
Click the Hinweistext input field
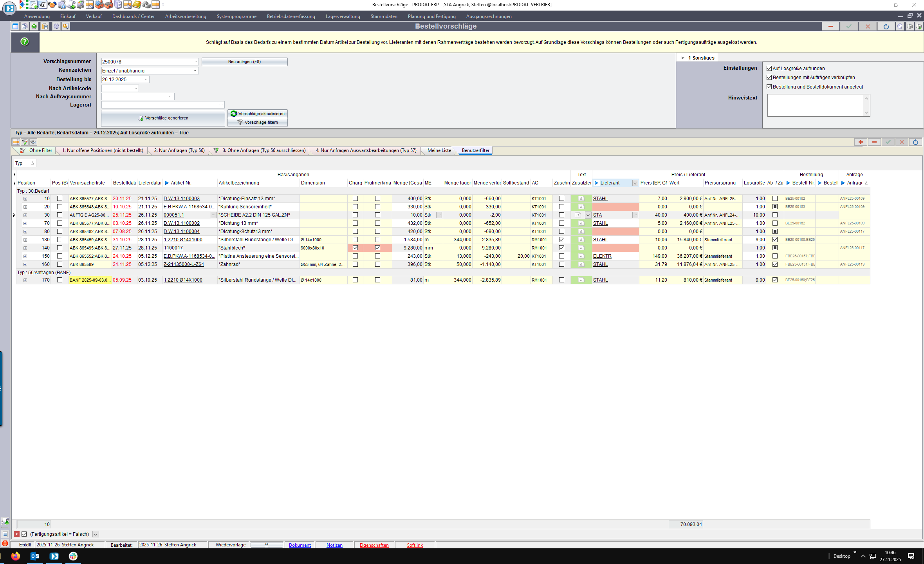(x=815, y=105)
